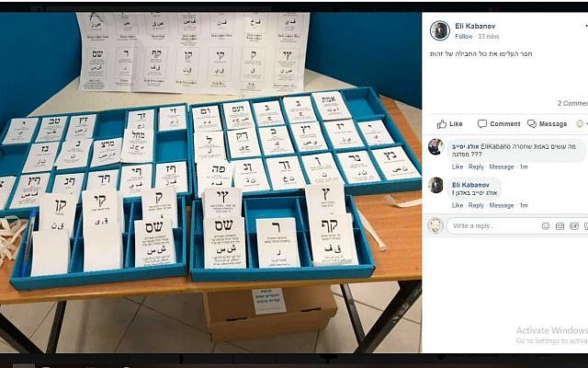The image size is (588, 368).
Task: Click the Follow link under Eli Kabanov
Action: point(463,37)
